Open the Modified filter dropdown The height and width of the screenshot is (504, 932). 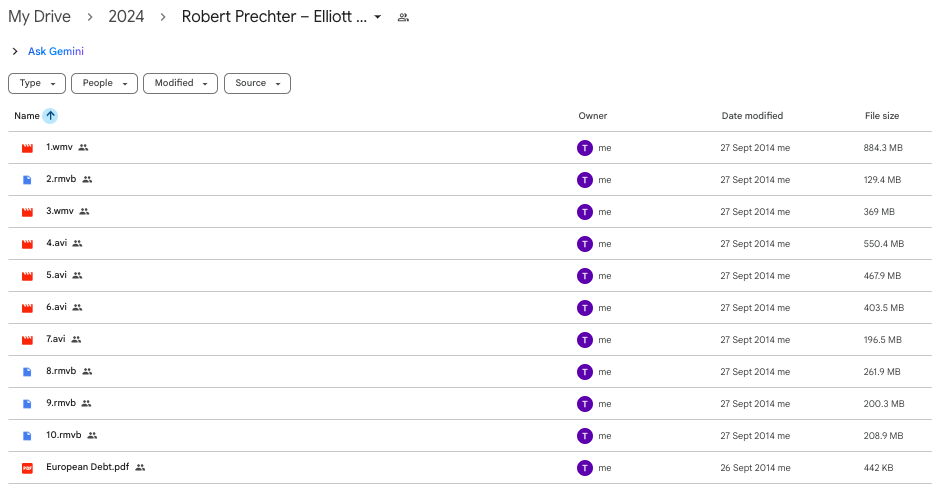click(x=181, y=83)
